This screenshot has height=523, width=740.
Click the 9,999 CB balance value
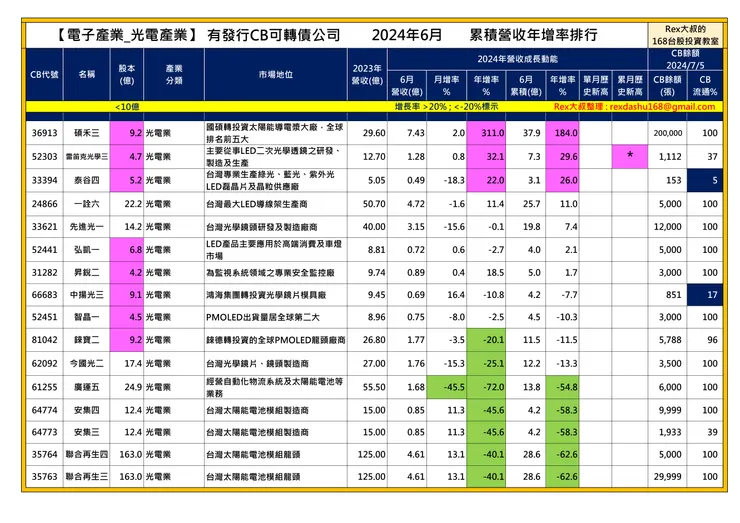pos(670,410)
